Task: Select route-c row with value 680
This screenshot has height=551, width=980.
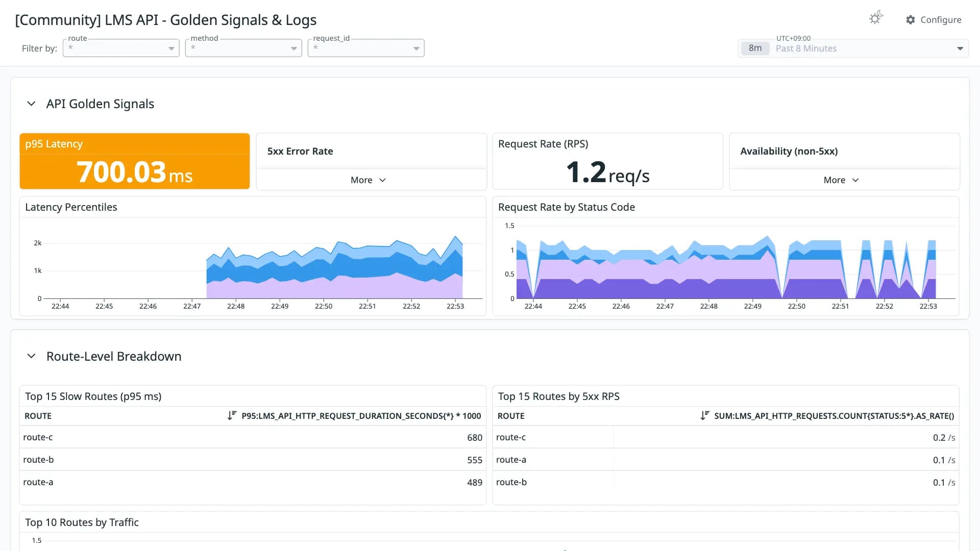Action: [253, 437]
